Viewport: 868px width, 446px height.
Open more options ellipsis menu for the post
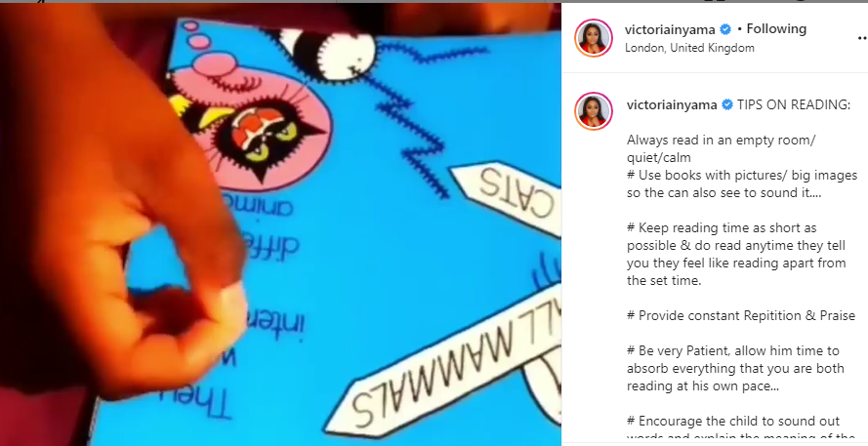[x=862, y=38]
